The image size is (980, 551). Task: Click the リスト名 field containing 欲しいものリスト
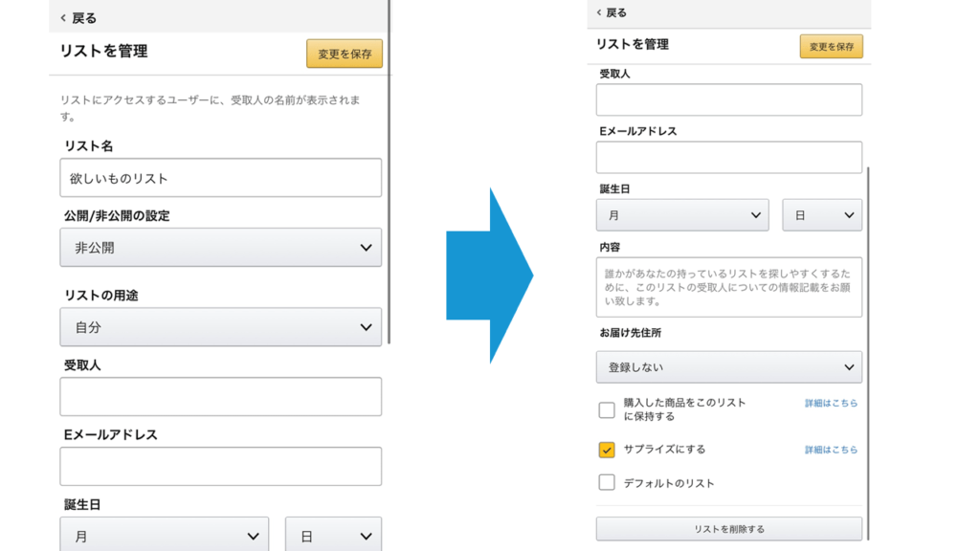click(220, 178)
